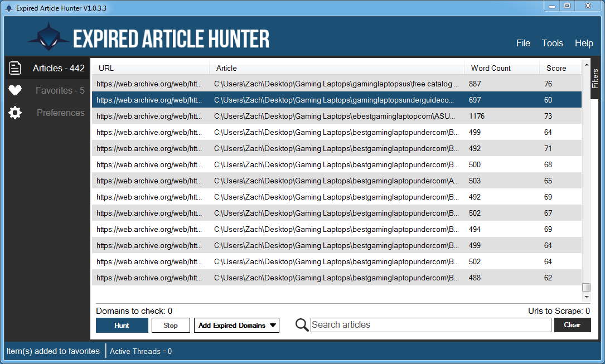Open the File menu
Screen dimensions: 605x364
tap(523, 43)
